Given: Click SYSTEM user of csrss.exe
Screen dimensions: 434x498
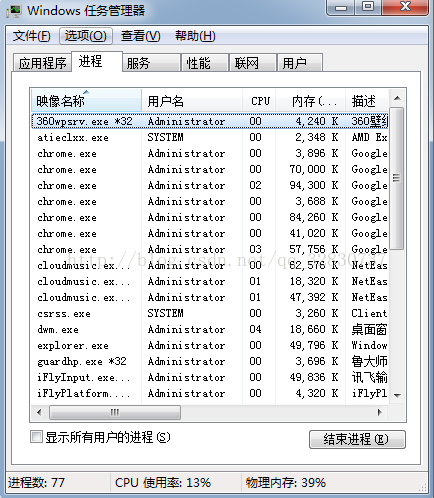Looking at the screenshot, I should pos(165,313).
